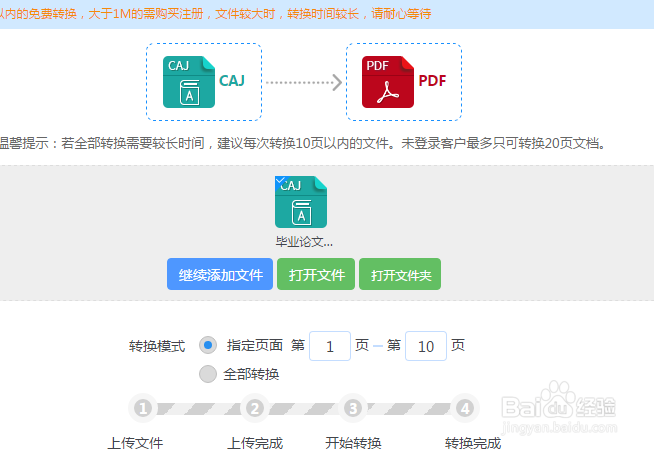Click the teal CAJ source format icon
This screenshot has height=451, width=654.
tap(189, 82)
